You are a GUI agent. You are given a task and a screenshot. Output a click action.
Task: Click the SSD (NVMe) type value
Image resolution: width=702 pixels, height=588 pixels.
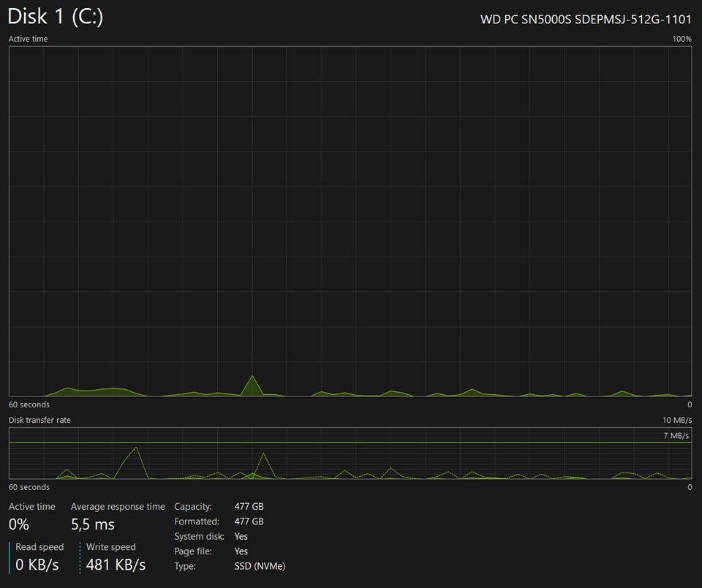260,566
